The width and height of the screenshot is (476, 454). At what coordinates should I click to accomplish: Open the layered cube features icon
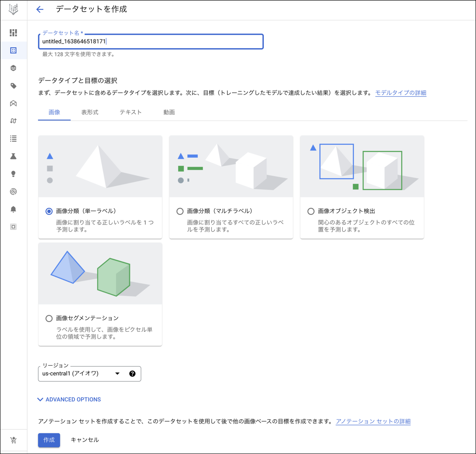13,68
